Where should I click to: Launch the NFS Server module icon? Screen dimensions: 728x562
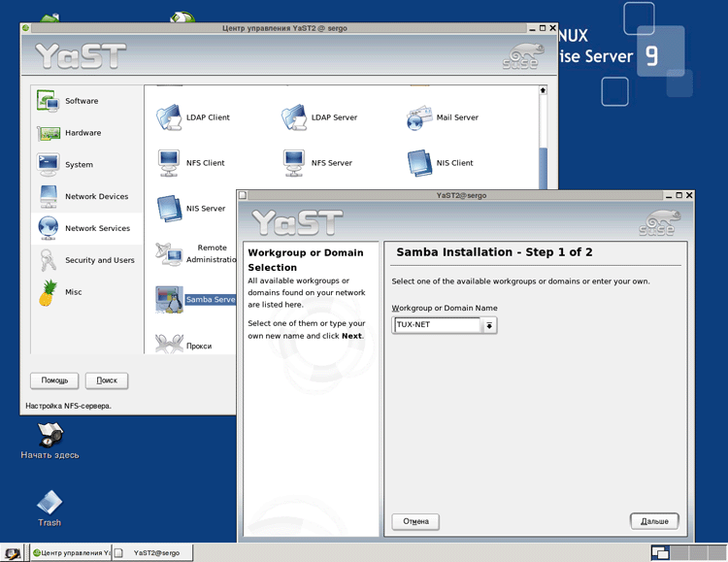293,163
